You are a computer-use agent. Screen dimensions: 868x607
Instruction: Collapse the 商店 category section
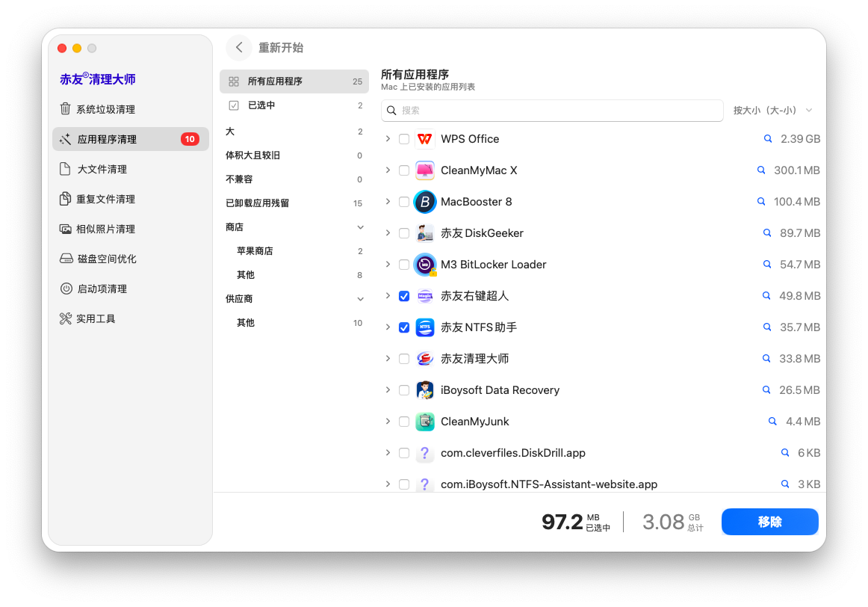[361, 227]
